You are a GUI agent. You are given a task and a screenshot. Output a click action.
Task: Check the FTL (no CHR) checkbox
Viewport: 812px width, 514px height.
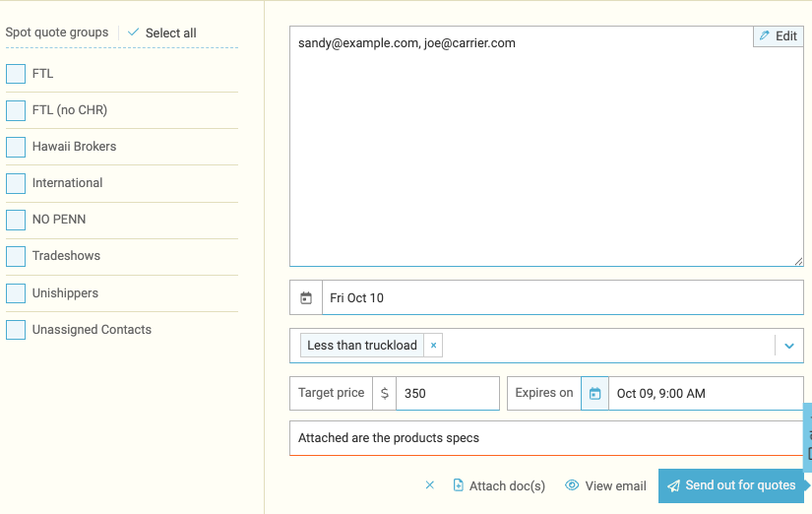(x=16, y=110)
